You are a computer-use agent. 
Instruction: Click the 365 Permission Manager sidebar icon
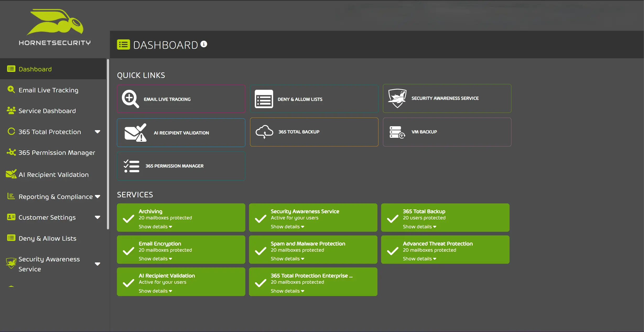pyautogui.click(x=11, y=152)
